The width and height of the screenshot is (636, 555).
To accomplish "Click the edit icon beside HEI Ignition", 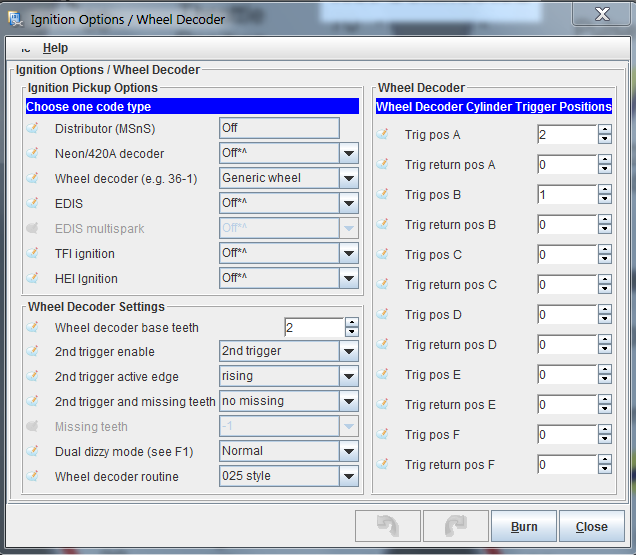I will coord(32,279).
